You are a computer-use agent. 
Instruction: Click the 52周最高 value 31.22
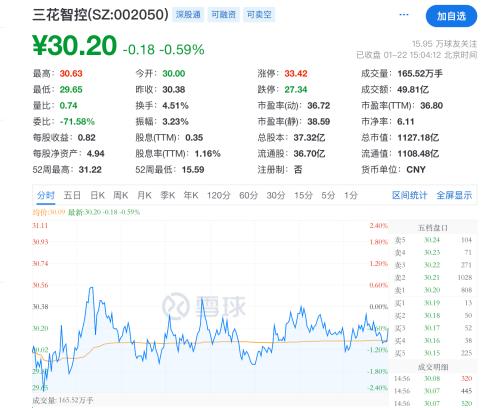pos(90,169)
